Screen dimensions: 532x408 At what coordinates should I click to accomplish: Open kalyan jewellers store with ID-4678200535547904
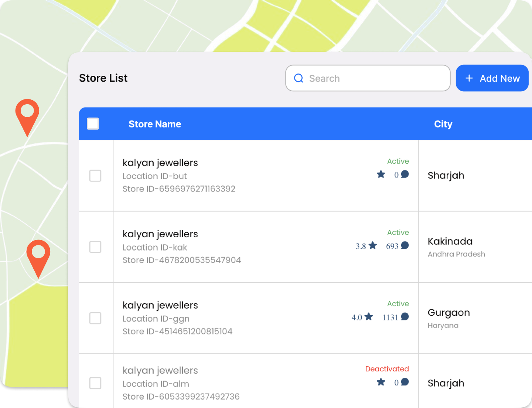[160, 234]
